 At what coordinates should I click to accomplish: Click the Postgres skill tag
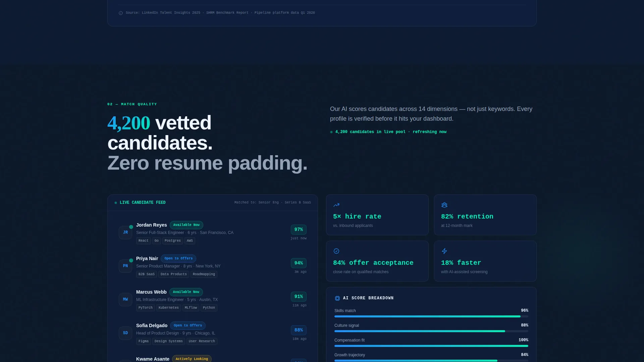(173, 241)
